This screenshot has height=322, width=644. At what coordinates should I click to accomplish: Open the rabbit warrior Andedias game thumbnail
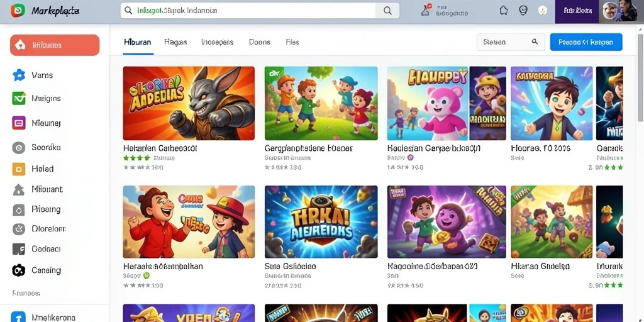pos(189,104)
